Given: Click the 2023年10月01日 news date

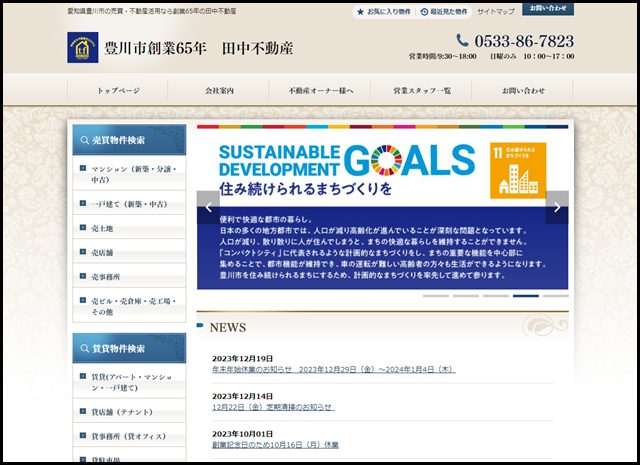Looking at the screenshot, I should coord(242,434).
